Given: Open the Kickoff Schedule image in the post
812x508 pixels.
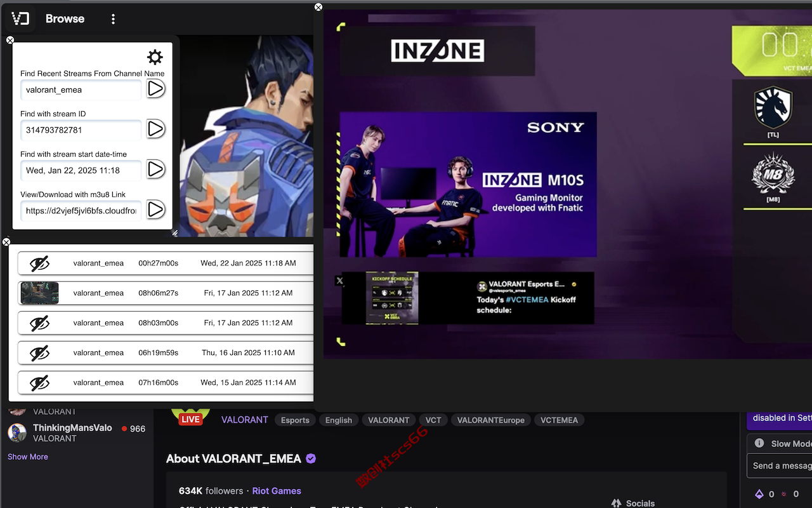Looking at the screenshot, I should [x=392, y=298].
